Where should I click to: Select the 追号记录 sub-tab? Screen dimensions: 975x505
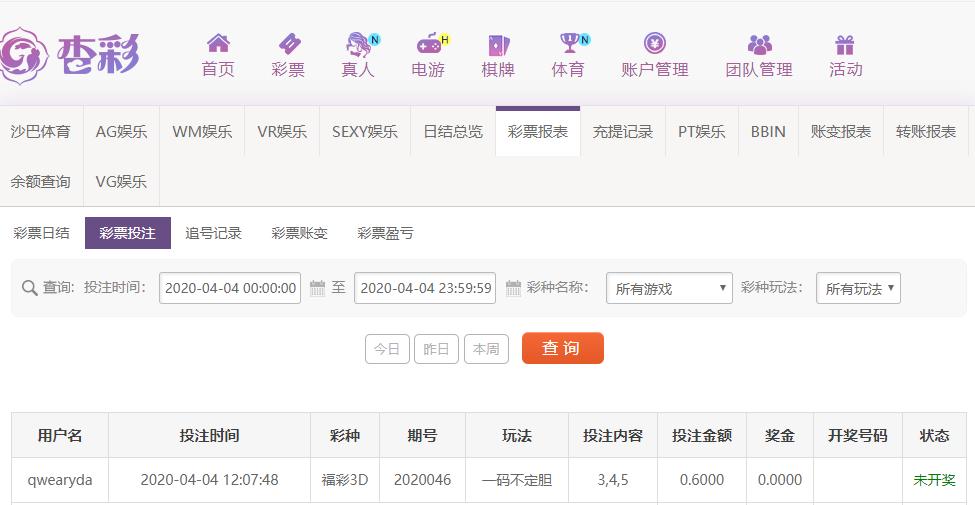tap(213, 233)
